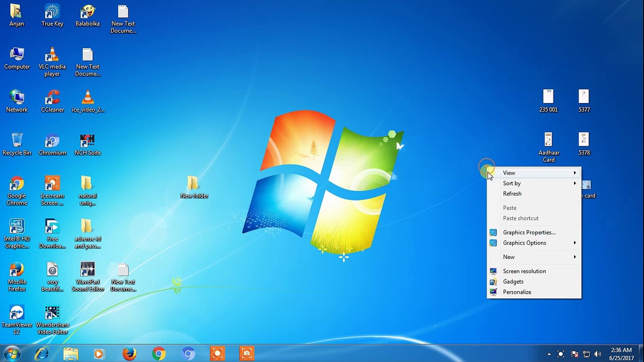Open Windows Media Player in taskbar
Screen dimensions: 644x362
(x=100, y=354)
